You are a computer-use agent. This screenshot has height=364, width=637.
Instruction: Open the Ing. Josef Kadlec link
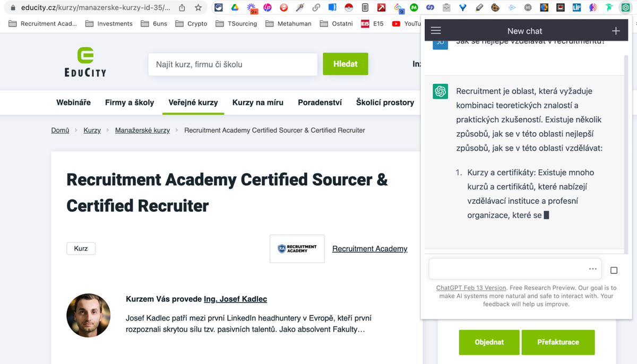[x=235, y=299]
